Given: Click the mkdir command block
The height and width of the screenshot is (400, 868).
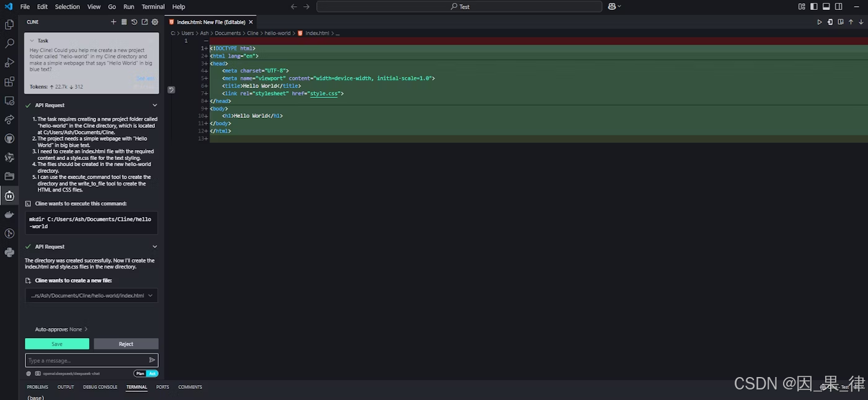Looking at the screenshot, I should [91, 223].
